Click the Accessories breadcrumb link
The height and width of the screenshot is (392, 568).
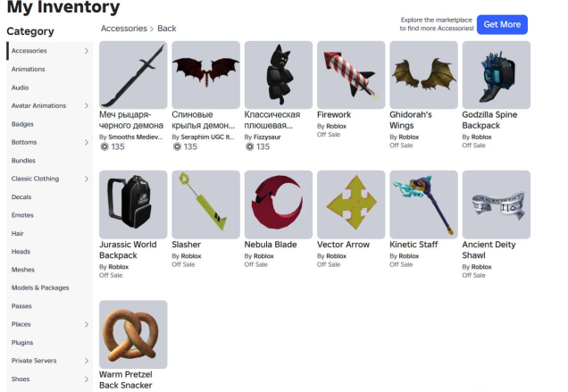(124, 29)
